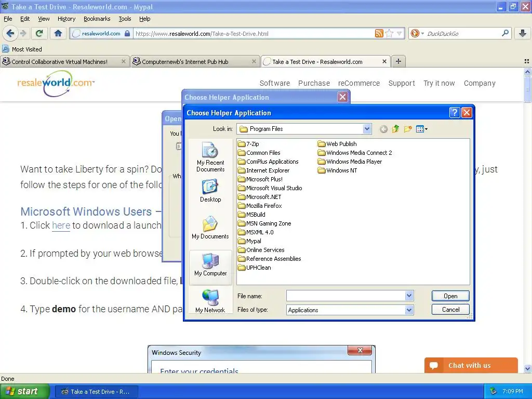Expand the Files of type dropdown

(x=409, y=310)
